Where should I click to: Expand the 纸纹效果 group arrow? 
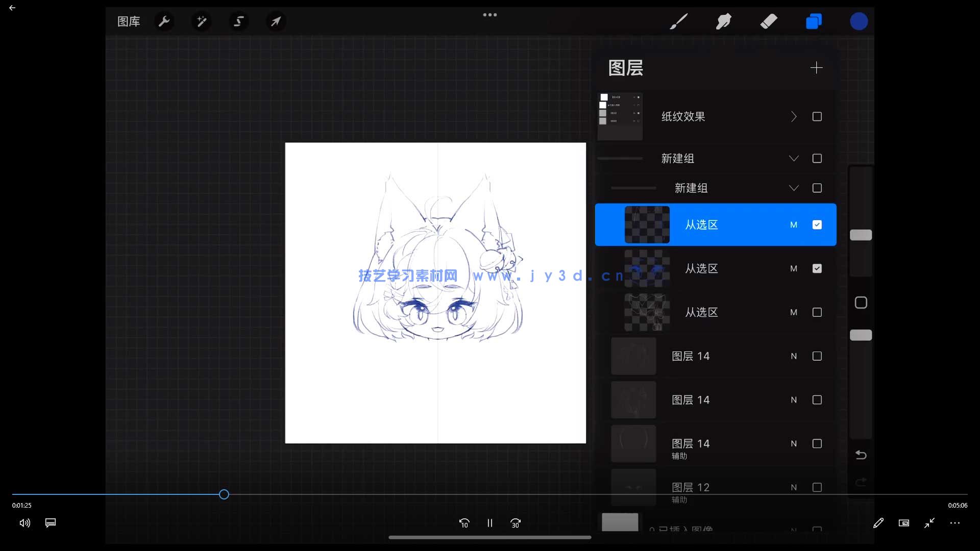[x=794, y=116]
